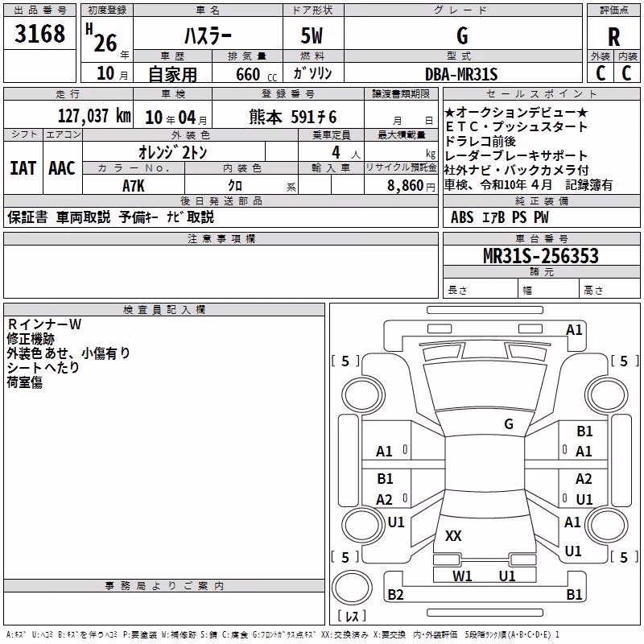
Task: Select the 事務局よりご案内 section header
Action: (x=164, y=586)
